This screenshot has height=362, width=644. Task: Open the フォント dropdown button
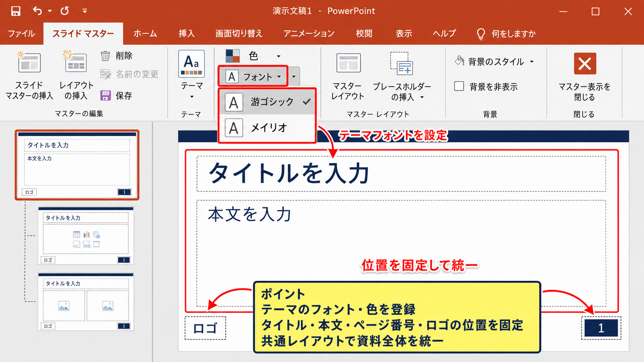(x=253, y=77)
